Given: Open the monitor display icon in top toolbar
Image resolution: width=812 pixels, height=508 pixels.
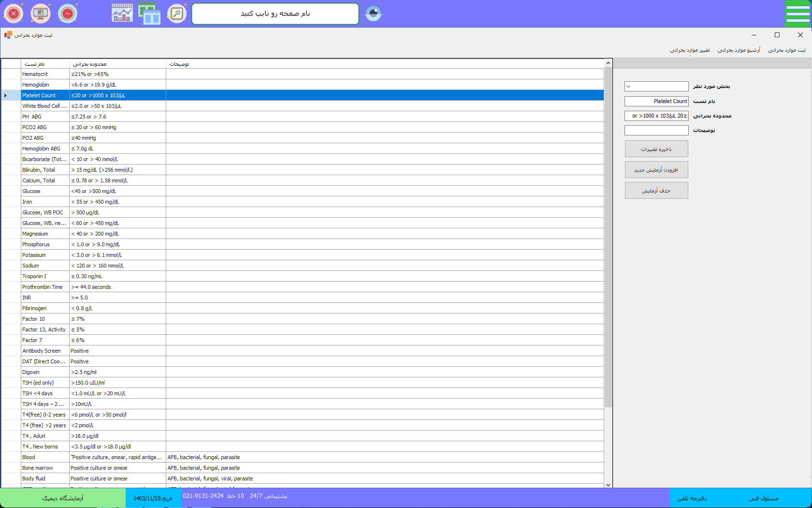Looking at the screenshot, I should click(41, 14).
